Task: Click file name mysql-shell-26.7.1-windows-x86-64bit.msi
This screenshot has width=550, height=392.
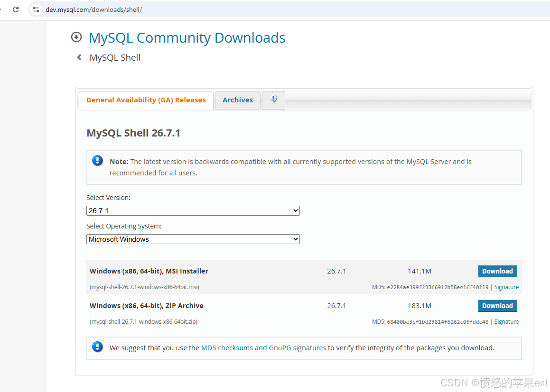Action: (x=145, y=287)
